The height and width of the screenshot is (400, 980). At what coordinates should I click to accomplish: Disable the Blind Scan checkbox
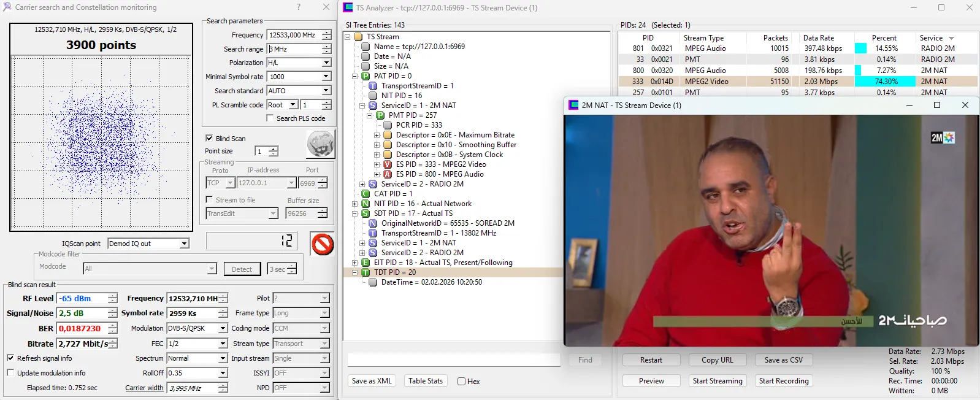(209, 139)
